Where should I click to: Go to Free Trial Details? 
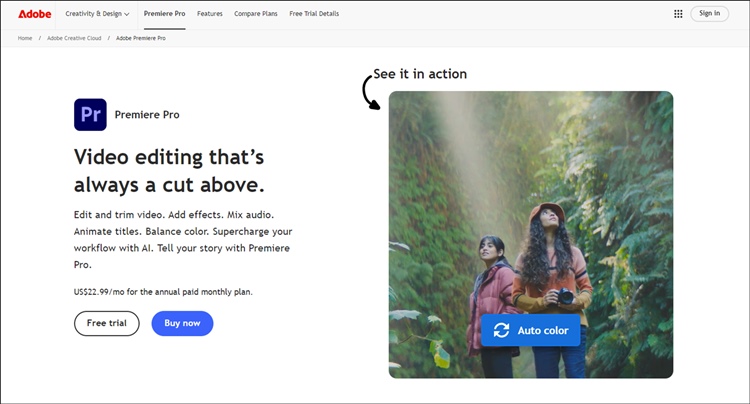tap(314, 14)
